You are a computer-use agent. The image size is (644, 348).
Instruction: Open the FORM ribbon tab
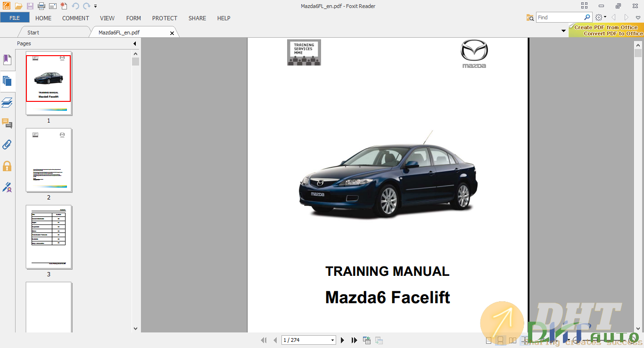[133, 18]
